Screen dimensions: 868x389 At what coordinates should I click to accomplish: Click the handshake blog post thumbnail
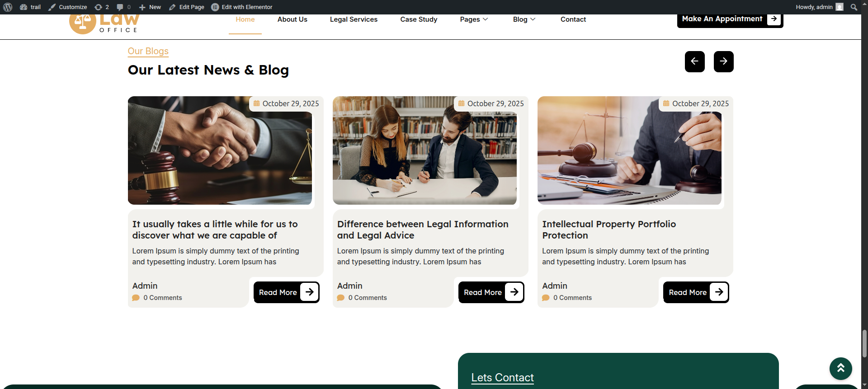pyautogui.click(x=220, y=150)
